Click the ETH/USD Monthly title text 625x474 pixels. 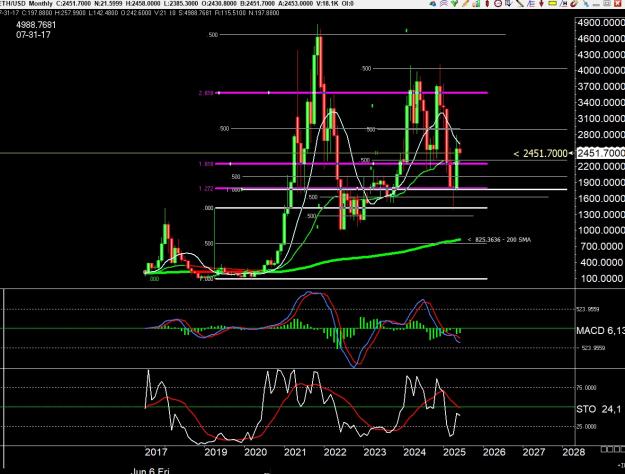pos(26,4)
